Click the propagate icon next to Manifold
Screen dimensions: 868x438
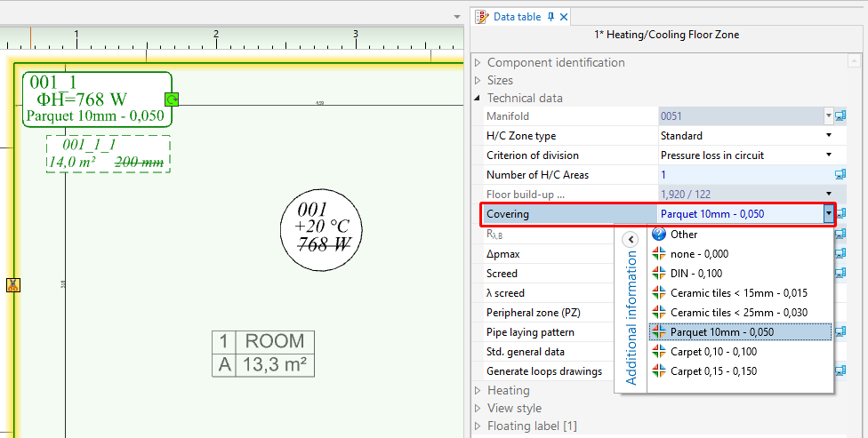(840, 115)
